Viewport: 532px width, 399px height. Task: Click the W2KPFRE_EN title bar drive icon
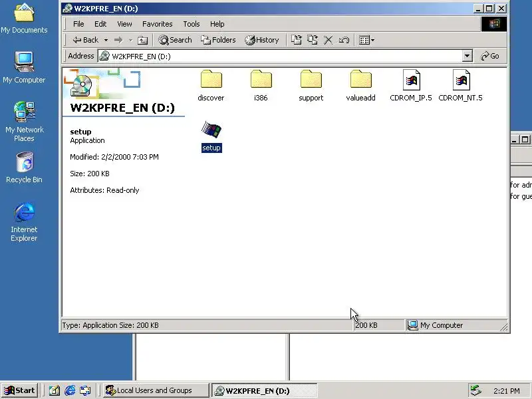(x=68, y=9)
